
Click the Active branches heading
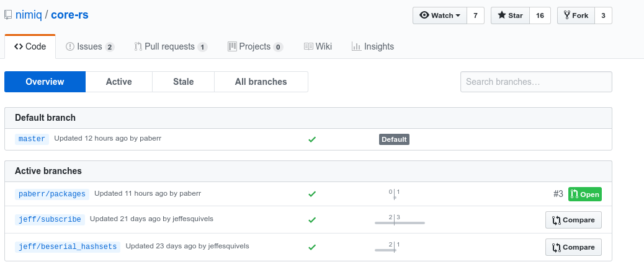pos(48,171)
